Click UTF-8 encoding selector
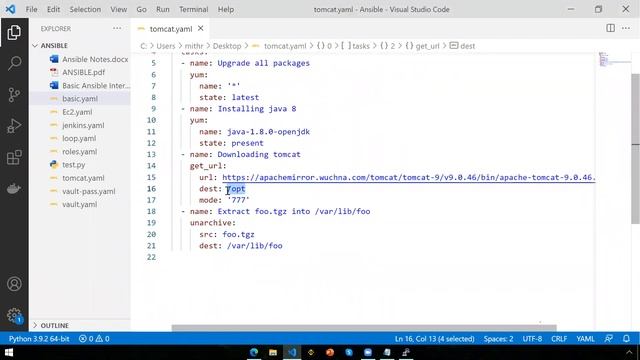Screen dimensions: 640x360 tap(532, 339)
